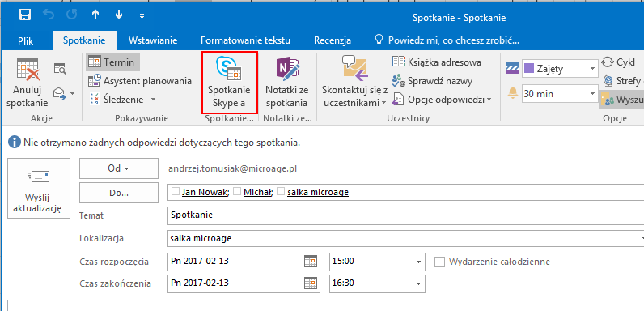The image size is (644, 311).
Task: Open the 15:00 start time dropdown
Action: click(x=418, y=262)
